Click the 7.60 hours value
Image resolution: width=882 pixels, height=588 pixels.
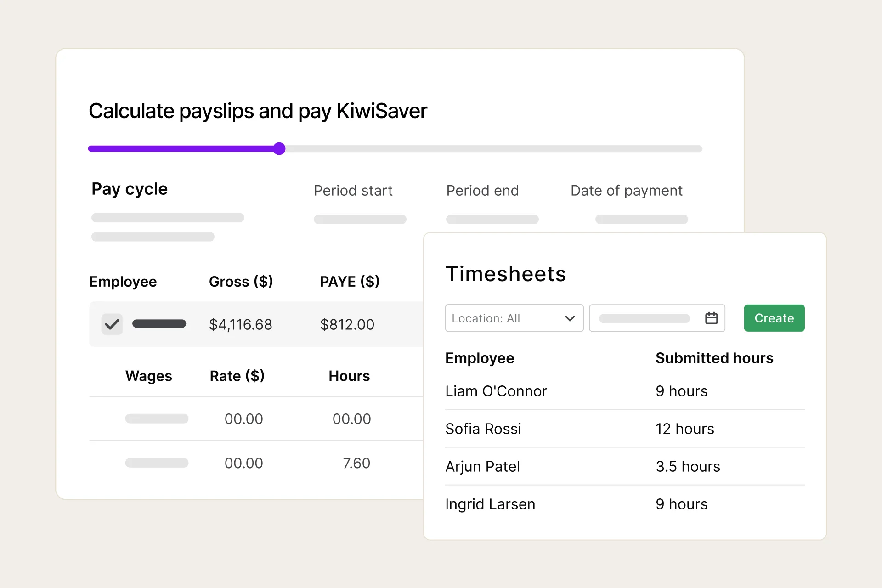[356, 463]
